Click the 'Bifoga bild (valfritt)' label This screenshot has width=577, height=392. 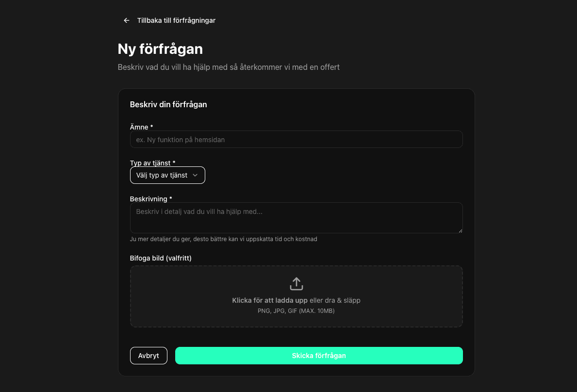160,258
